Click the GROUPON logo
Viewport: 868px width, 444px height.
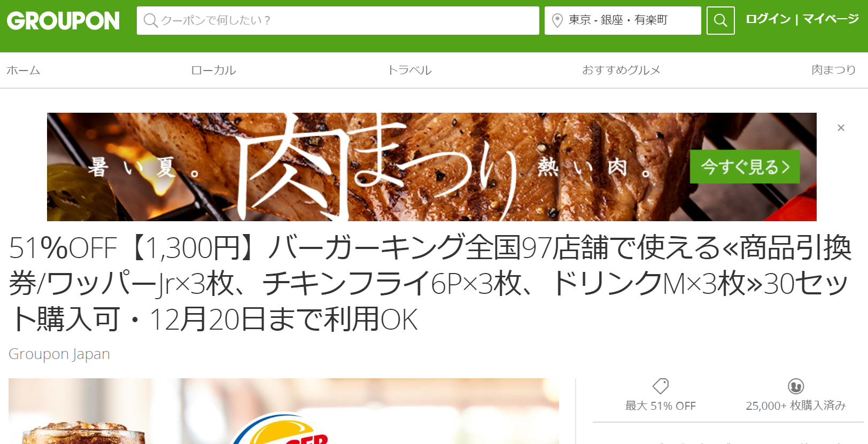tap(63, 21)
